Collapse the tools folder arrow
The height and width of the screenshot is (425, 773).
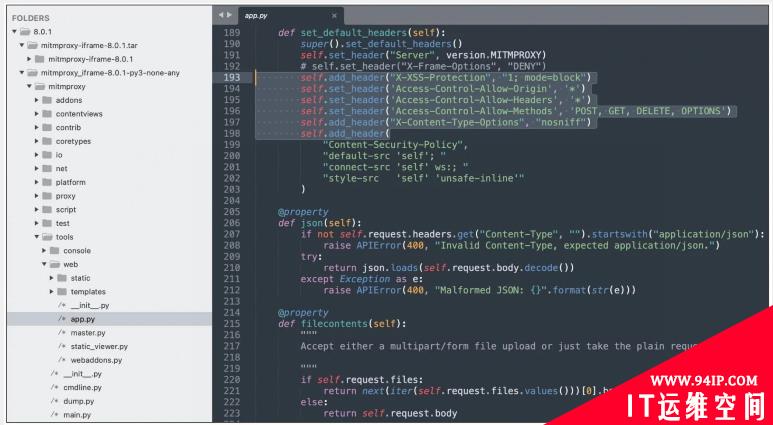(36, 237)
